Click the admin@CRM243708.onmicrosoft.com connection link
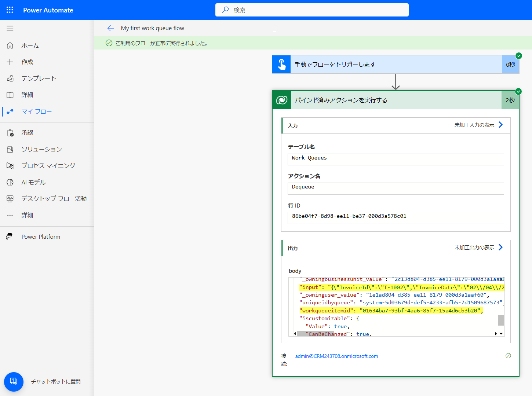This screenshot has width=532, height=396. tap(336, 356)
